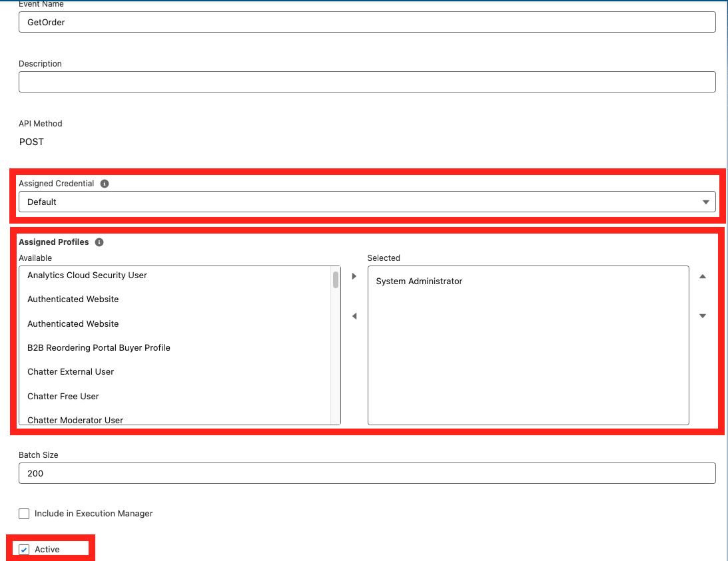Move profile back to Available with left arrow
This screenshot has width=728, height=561.
354,316
